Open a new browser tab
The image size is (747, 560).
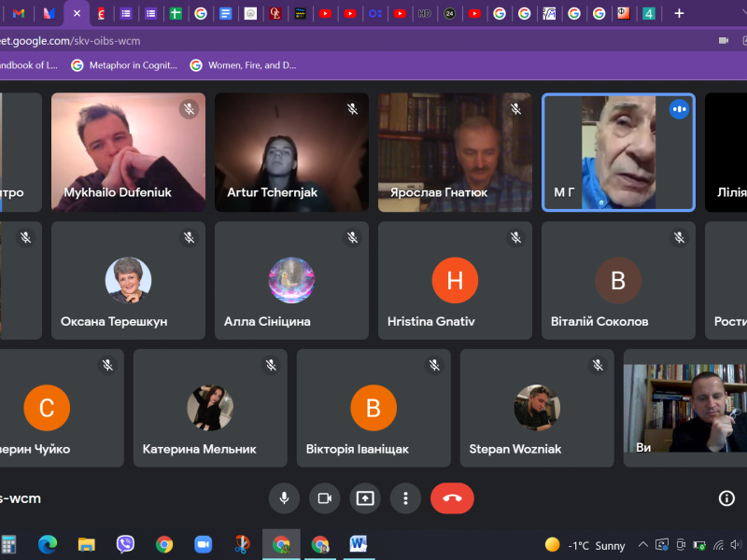[679, 13]
